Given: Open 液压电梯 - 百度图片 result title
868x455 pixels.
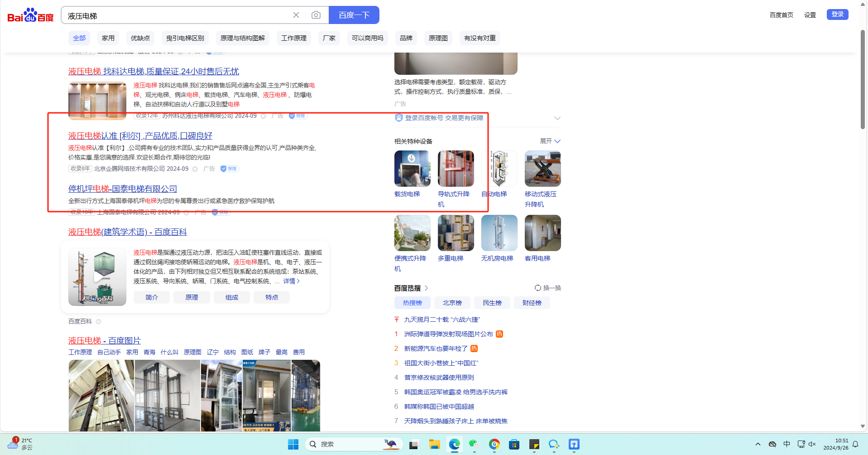Looking at the screenshot, I should [x=105, y=341].
